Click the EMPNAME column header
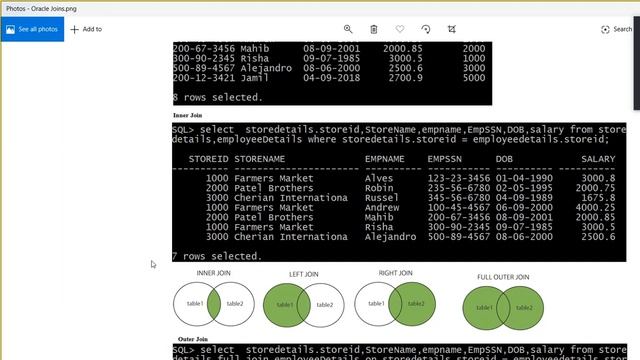This screenshot has width=640, height=360. click(384, 159)
